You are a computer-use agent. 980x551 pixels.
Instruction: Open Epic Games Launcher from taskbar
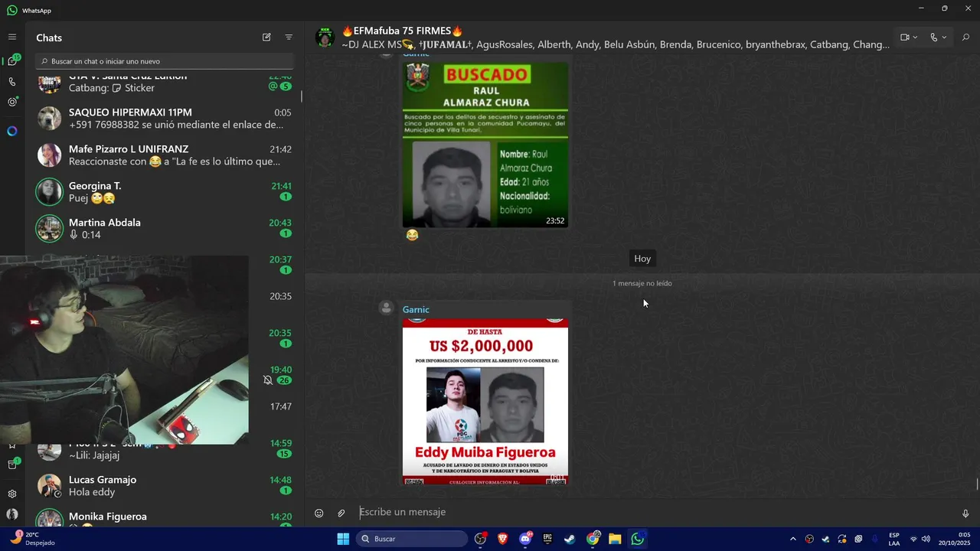click(547, 539)
